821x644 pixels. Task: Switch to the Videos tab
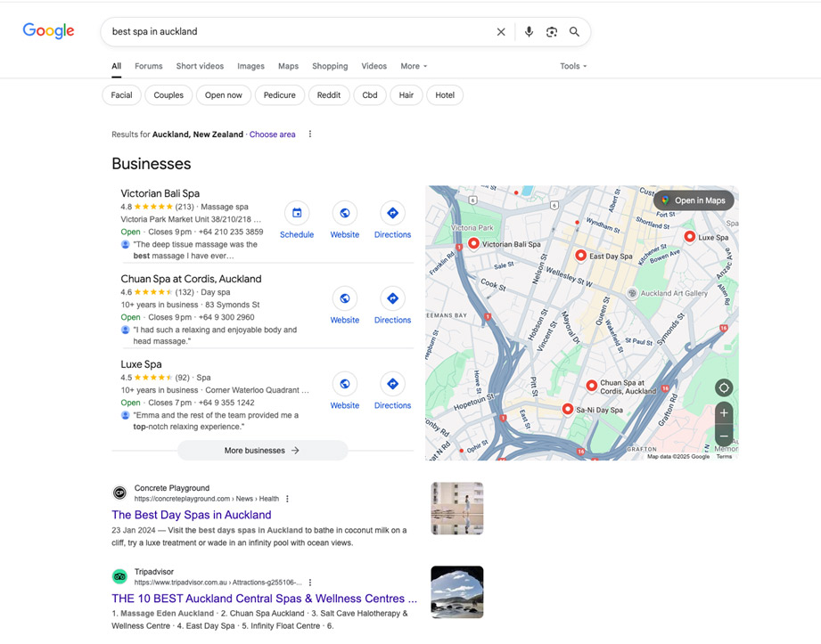[x=374, y=66]
